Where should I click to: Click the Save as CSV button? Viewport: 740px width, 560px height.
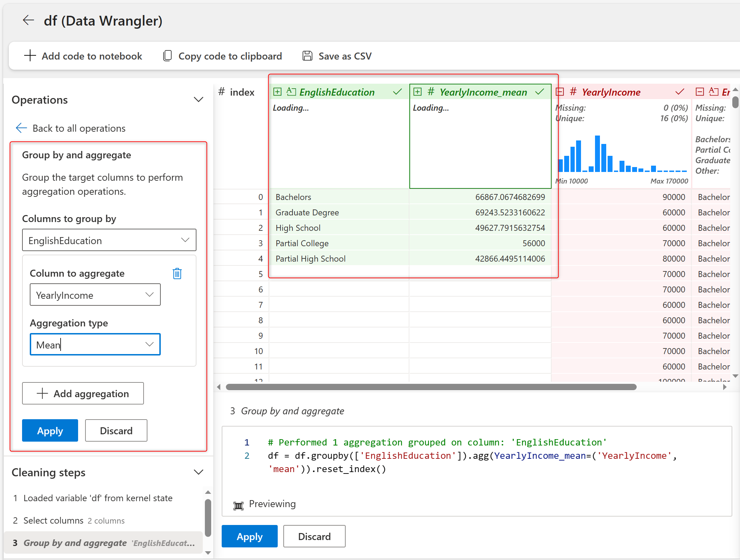click(337, 56)
